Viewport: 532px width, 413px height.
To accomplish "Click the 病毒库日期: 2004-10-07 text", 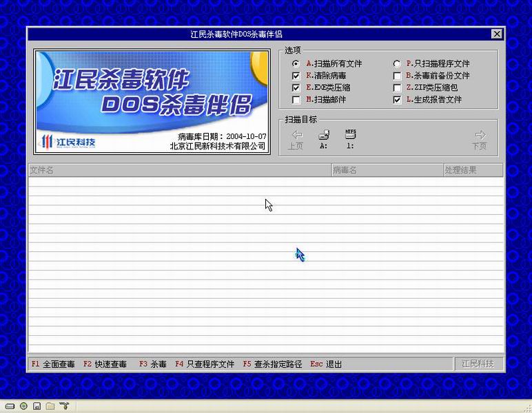I will (x=222, y=136).
